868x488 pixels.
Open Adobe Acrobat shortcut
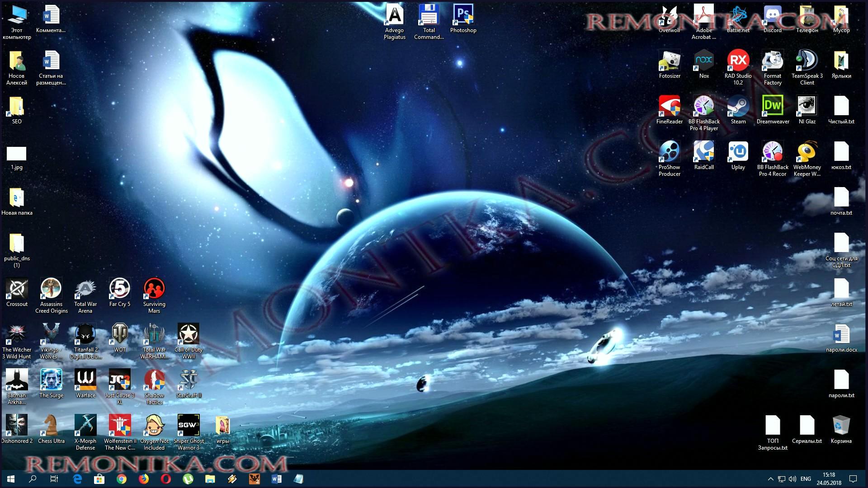704,22
